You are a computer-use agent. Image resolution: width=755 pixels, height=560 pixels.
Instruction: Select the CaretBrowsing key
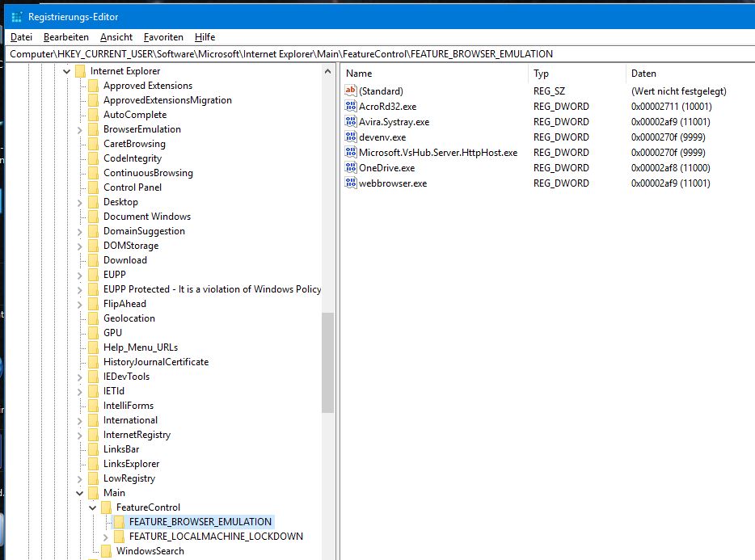134,144
